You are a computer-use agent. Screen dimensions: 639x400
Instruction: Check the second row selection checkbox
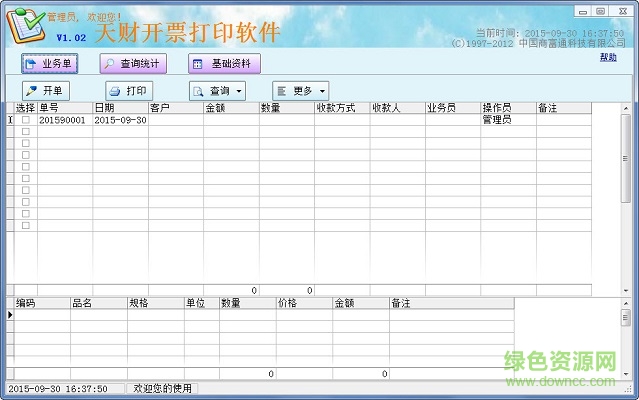(26, 132)
